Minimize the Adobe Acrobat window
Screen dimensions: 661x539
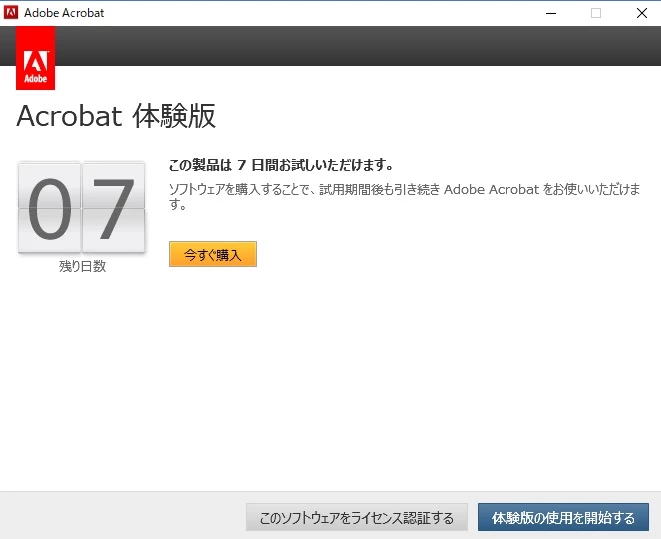(x=551, y=13)
